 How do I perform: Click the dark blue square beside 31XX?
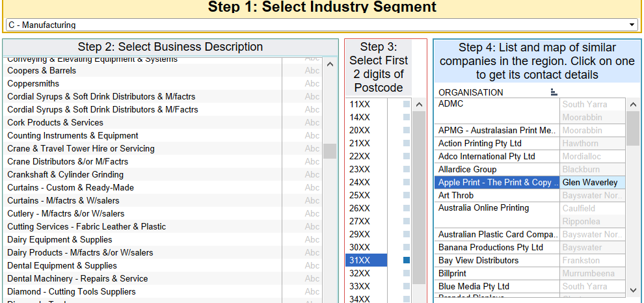pyautogui.click(x=407, y=260)
